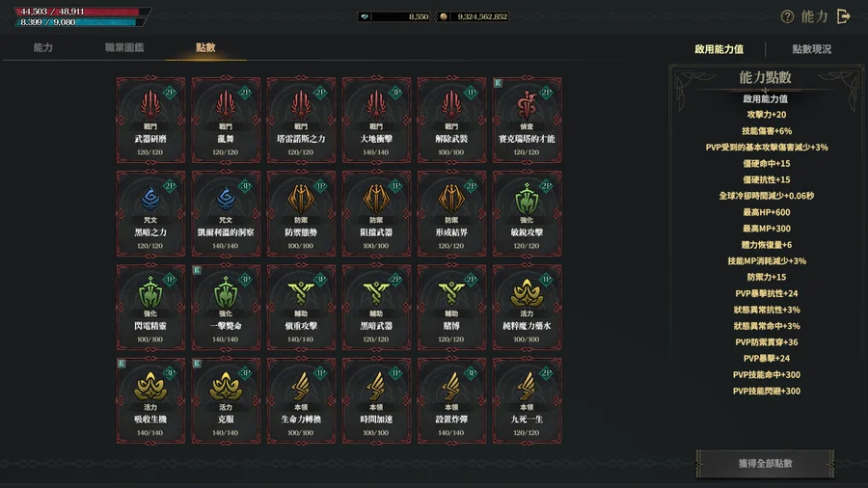Click the 獲得全部點數 button
The width and height of the screenshot is (868, 488).
click(x=765, y=464)
